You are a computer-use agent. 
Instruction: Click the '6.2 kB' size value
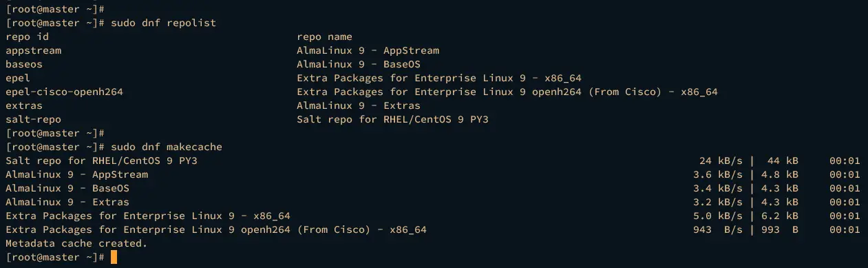pos(780,216)
